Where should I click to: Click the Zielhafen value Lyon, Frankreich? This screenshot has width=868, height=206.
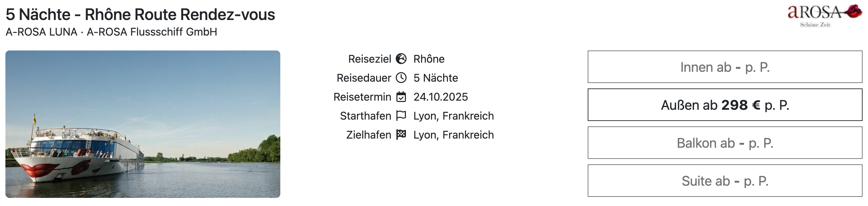pyautogui.click(x=454, y=135)
